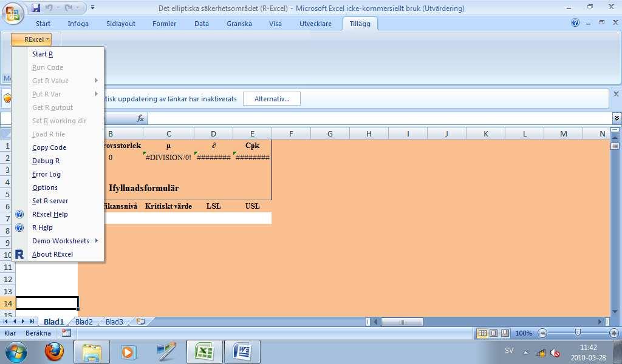Click the Office button orb
The height and width of the screenshot is (364, 622).
pyautogui.click(x=13, y=13)
